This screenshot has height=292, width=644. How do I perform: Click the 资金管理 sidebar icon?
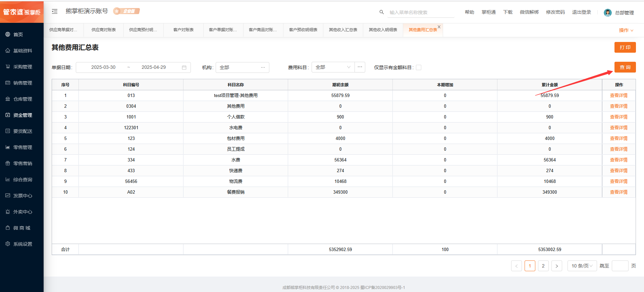(8, 115)
